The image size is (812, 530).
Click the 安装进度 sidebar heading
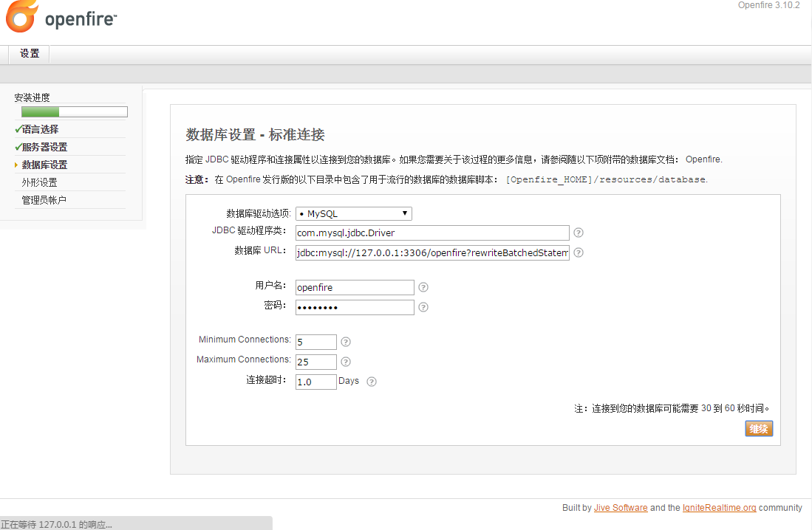click(x=32, y=98)
